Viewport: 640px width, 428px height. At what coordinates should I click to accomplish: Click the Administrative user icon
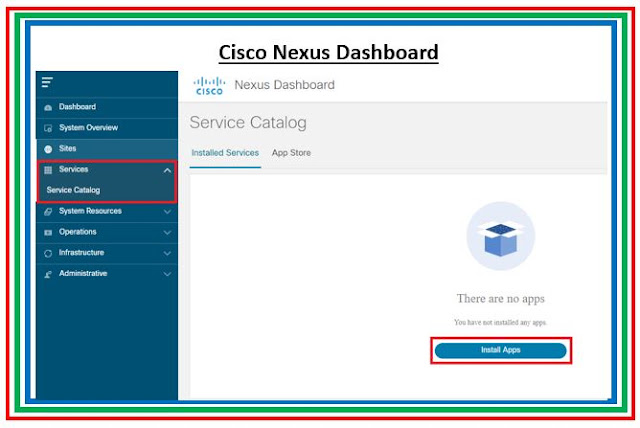click(48, 274)
